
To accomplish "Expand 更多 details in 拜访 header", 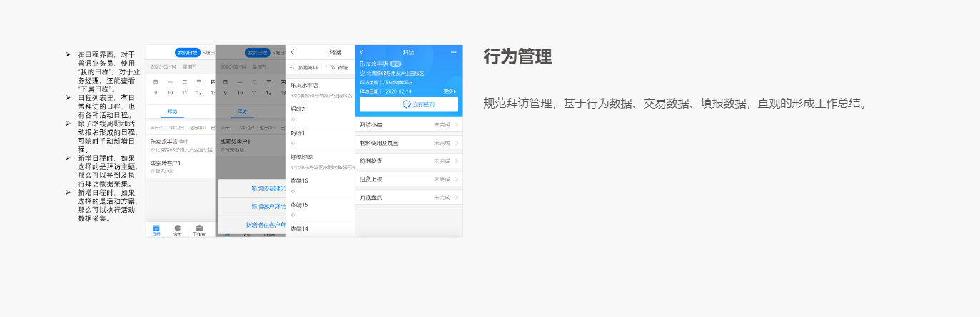I will coord(449,91).
